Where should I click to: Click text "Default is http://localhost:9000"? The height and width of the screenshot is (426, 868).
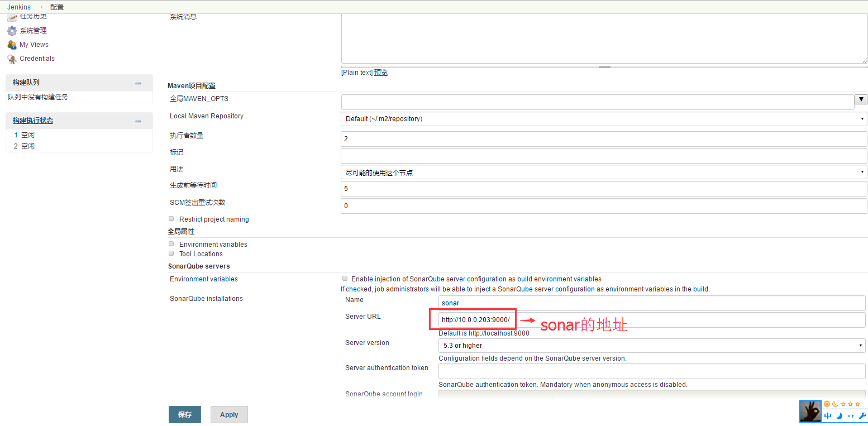[484, 333]
